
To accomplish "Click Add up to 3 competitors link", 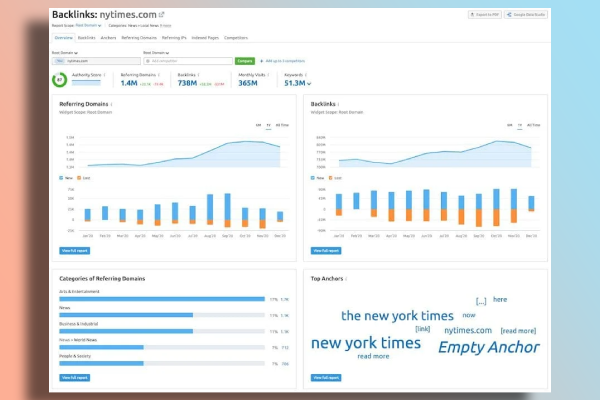I will point(282,61).
